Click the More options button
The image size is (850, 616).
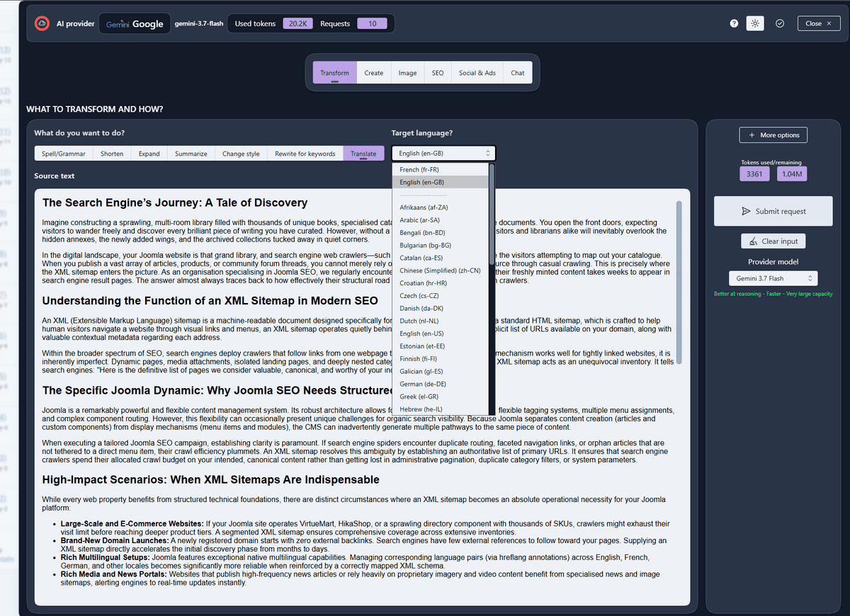coord(773,135)
